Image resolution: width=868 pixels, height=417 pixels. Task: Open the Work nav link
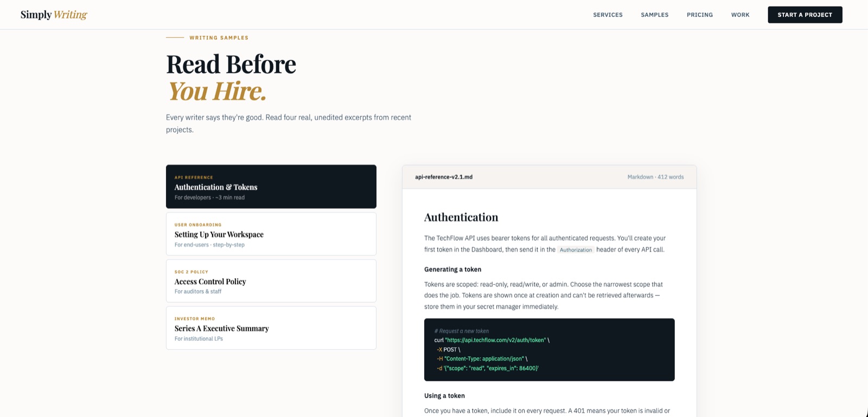click(740, 15)
